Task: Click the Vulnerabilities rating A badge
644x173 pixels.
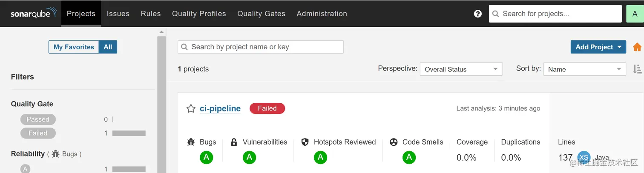Action: point(249,158)
